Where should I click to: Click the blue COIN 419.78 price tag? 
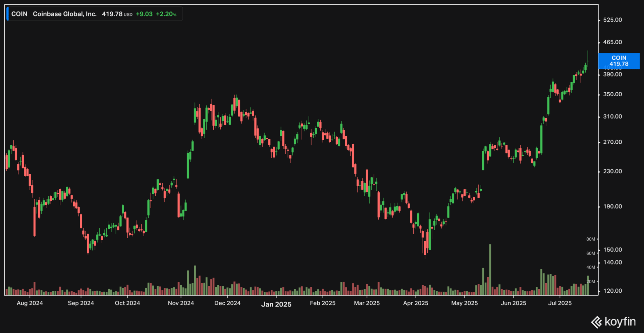[619, 61]
